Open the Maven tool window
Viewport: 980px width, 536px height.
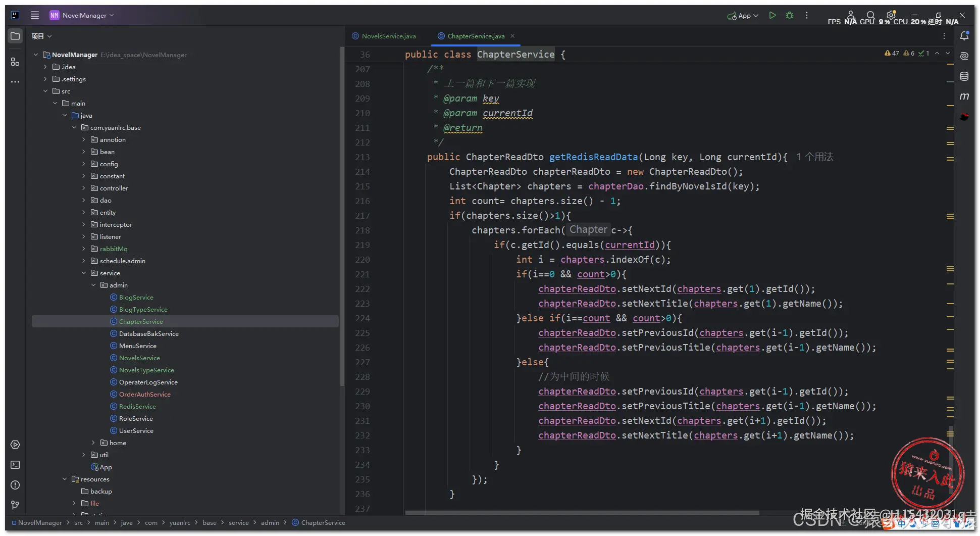(964, 96)
